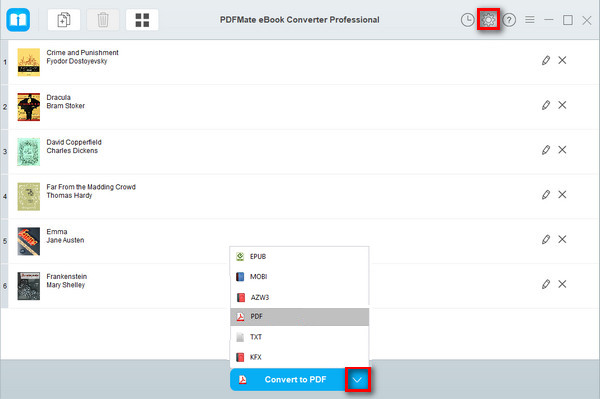Choose MOBI output format
The width and height of the screenshot is (600, 399).
point(299,277)
